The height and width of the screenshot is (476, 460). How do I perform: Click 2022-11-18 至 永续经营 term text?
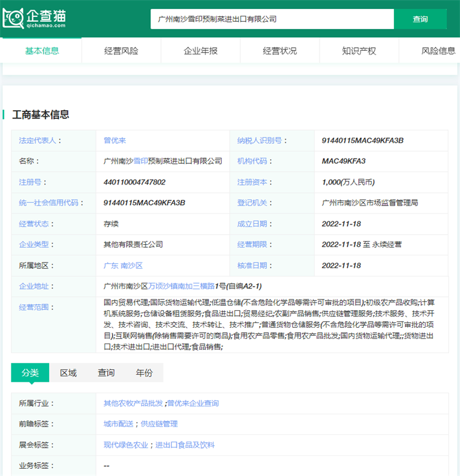click(x=361, y=244)
